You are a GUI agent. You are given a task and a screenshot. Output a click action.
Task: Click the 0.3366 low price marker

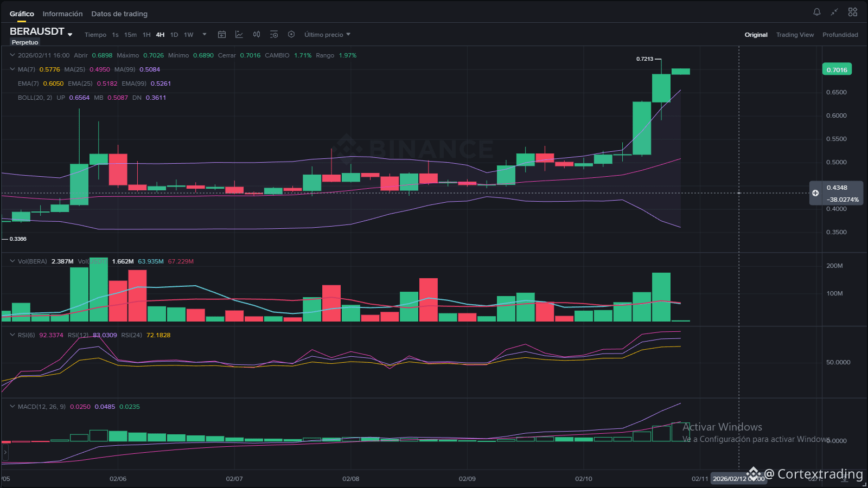tap(18, 239)
